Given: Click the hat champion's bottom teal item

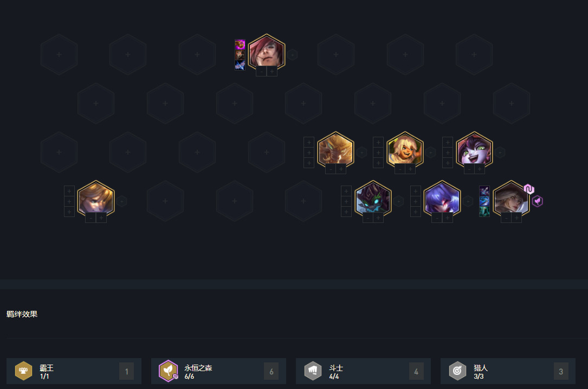Looking at the screenshot, I should (x=484, y=212).
